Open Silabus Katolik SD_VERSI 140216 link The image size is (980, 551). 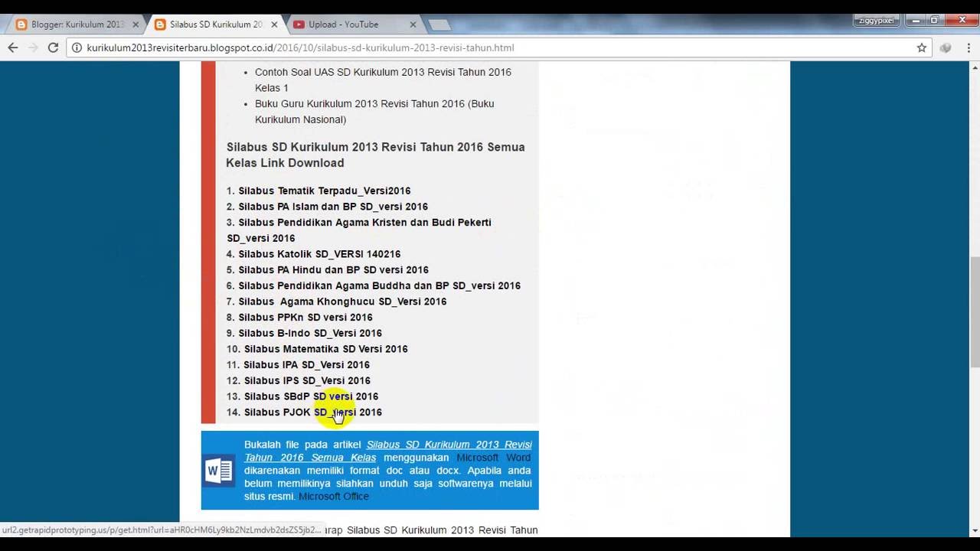click(319, 254)
